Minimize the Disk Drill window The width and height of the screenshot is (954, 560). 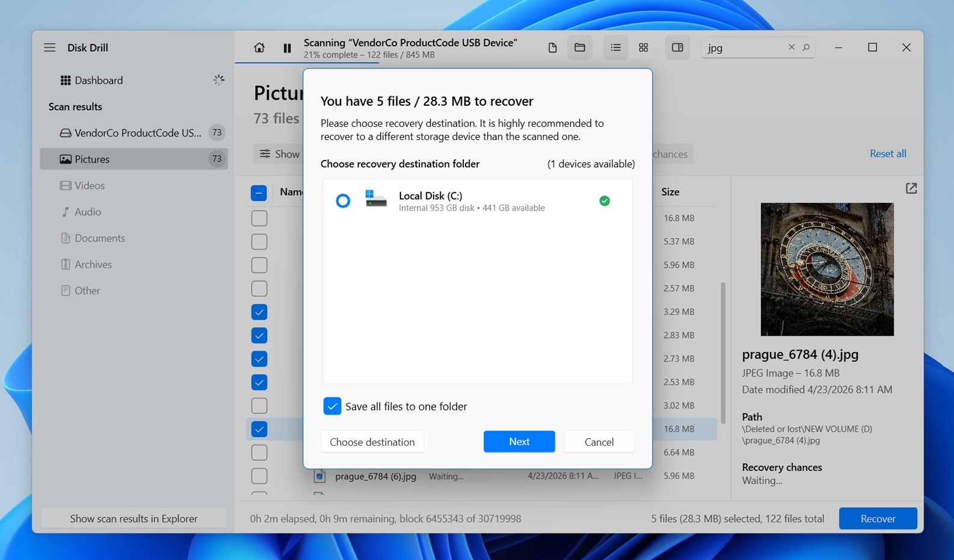tap(839, 48)
